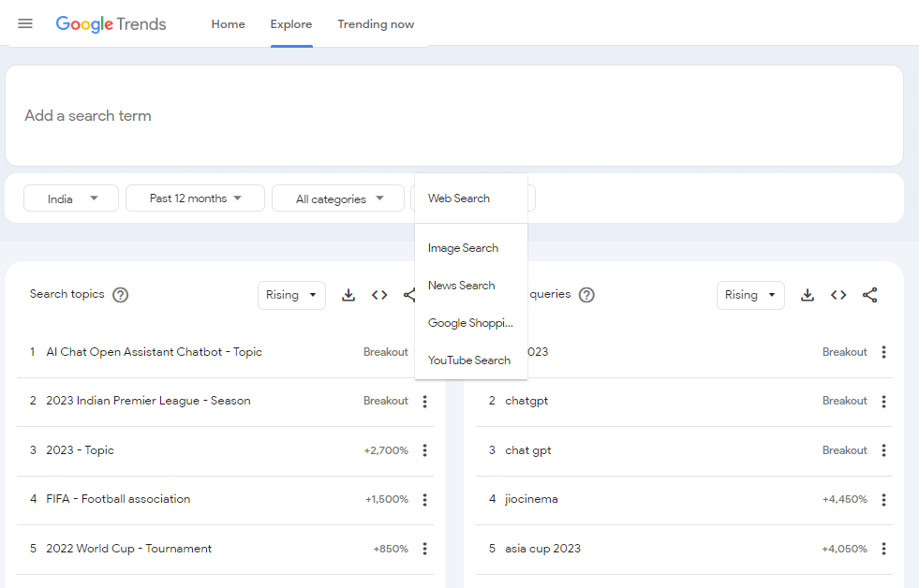Open the 2023 - Topic entry

[x=80, y=450]
